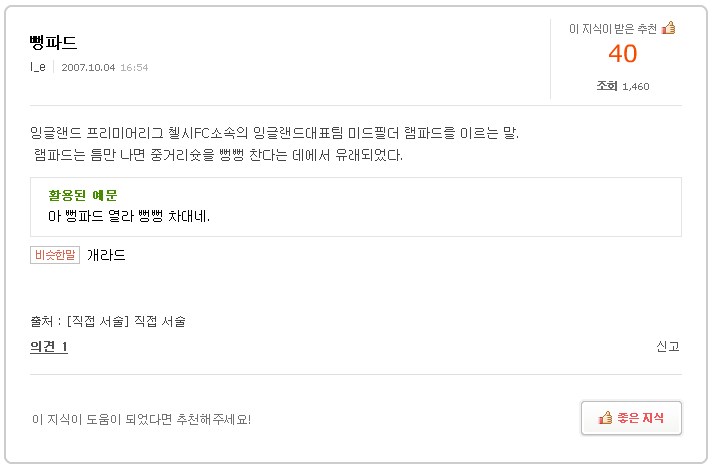
Task: Click the view count 조회 1,460
Action: pos(622,86)
